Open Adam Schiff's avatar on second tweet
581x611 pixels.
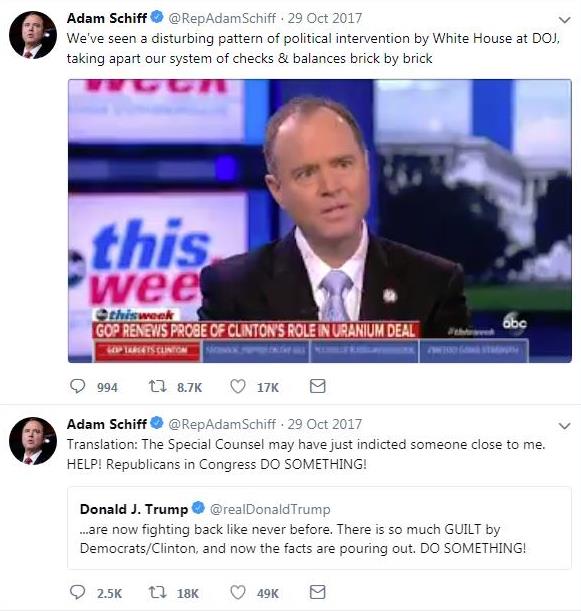(x=33, y=441)
